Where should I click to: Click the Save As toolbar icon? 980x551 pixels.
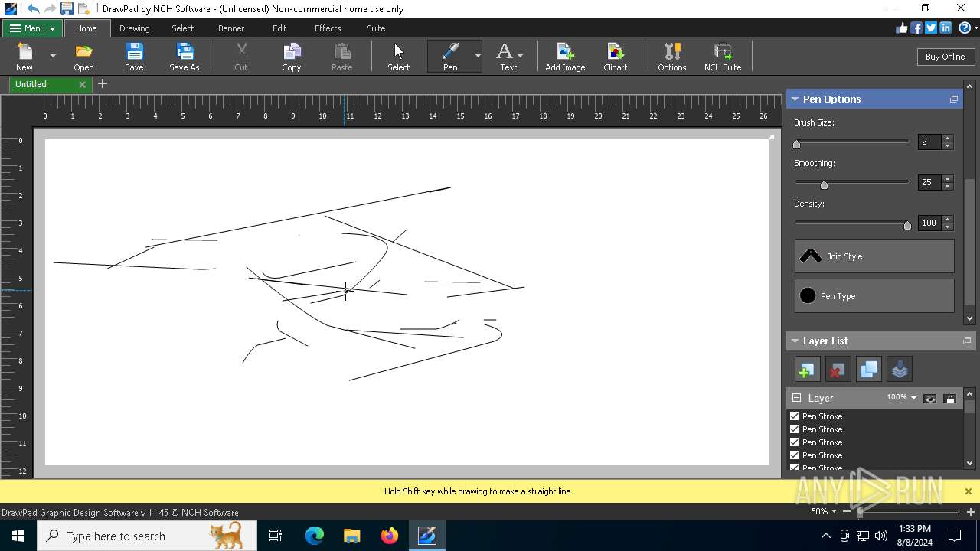point(184,57)
